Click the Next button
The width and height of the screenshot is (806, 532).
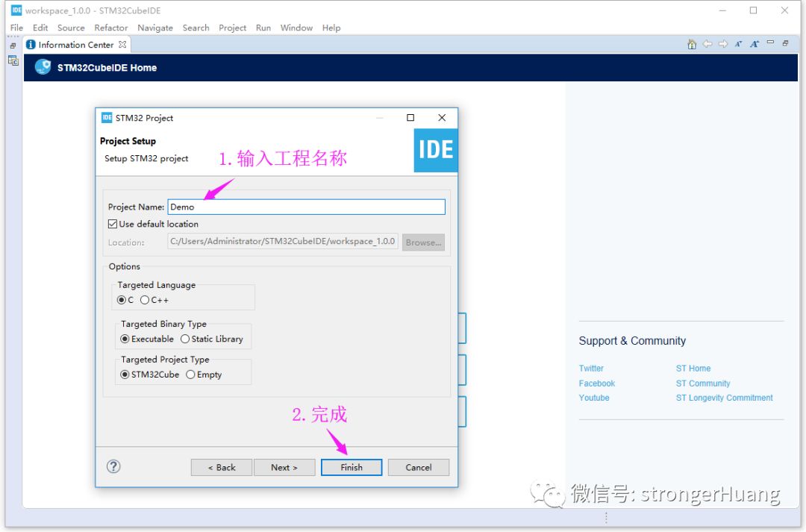(x=284, y=467)
